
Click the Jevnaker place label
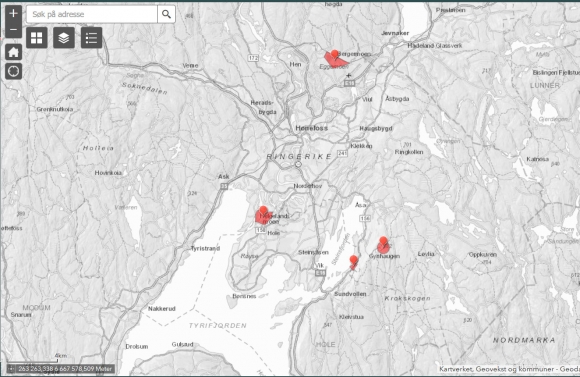pyautogui.click(x=395, y=33)
